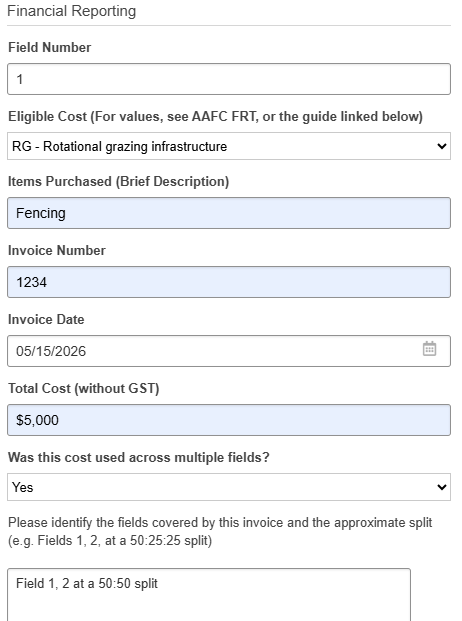Click the Financial Reporting section heading
This screenshot has width=462, height=621.
point(72,11)
